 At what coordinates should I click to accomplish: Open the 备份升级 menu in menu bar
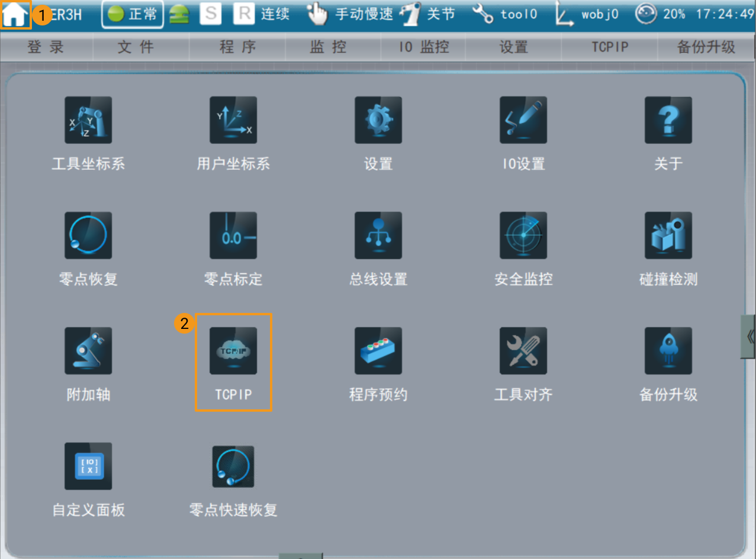point(706,47)
